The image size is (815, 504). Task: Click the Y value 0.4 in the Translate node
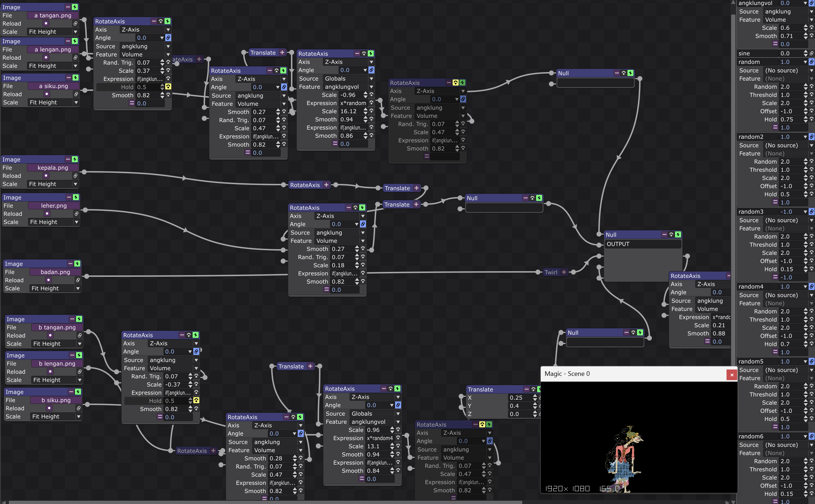(519, 406)
